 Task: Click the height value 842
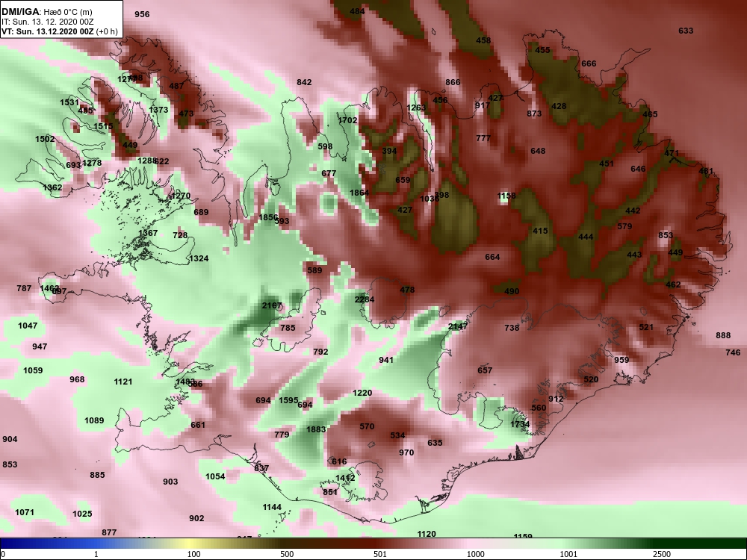tap(304, 82)
